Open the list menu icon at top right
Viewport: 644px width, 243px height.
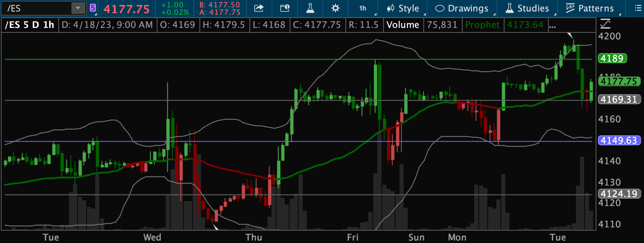pos(638,8)
